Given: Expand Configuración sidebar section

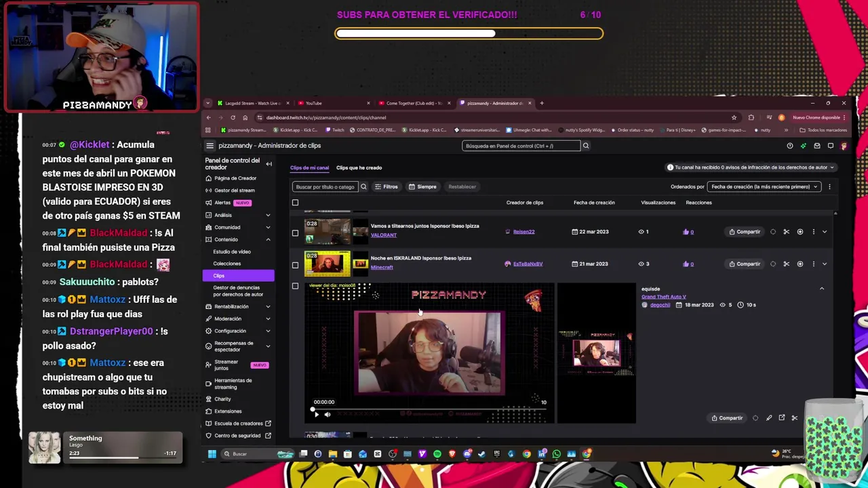Looking at the screenshot, I should (x=268, y=331).
